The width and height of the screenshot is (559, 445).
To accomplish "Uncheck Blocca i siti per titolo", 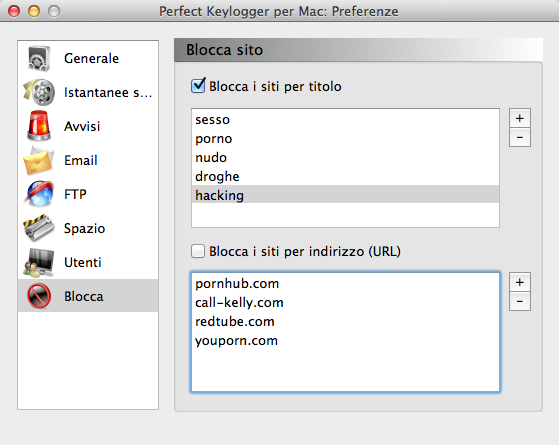I will pyautogui.click(x=198, y=86).
